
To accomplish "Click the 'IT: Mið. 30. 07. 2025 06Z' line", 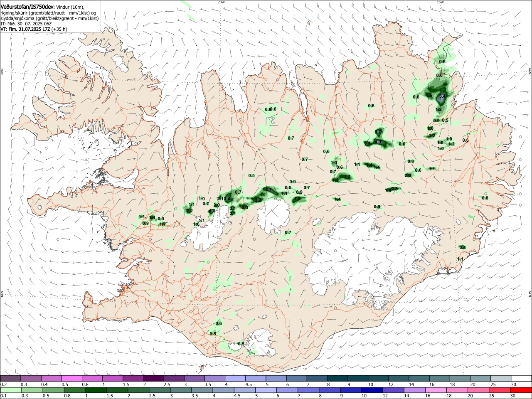I will click(x=26, y=24).
